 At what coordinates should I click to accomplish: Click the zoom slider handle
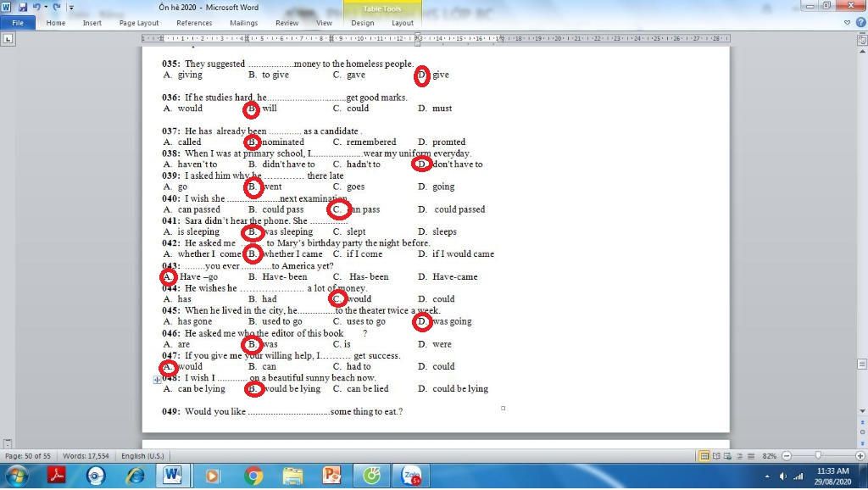818,456
